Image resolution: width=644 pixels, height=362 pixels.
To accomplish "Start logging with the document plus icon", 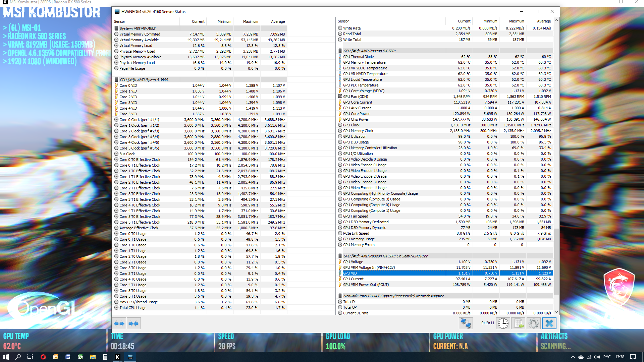I will pos(518,323).
